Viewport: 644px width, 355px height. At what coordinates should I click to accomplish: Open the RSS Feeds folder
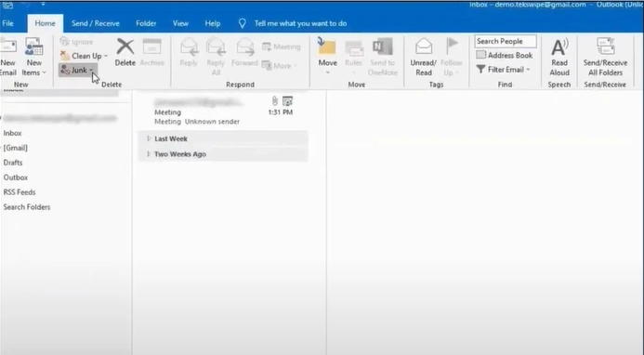coord(20,192)
